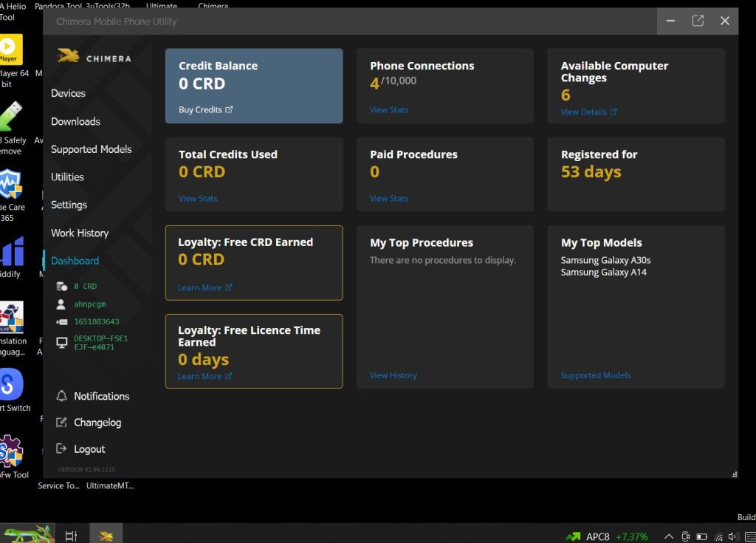The image size is (756, 543).
Task: Click Supported Models link in My Top Models
Action: coord(596,375)
